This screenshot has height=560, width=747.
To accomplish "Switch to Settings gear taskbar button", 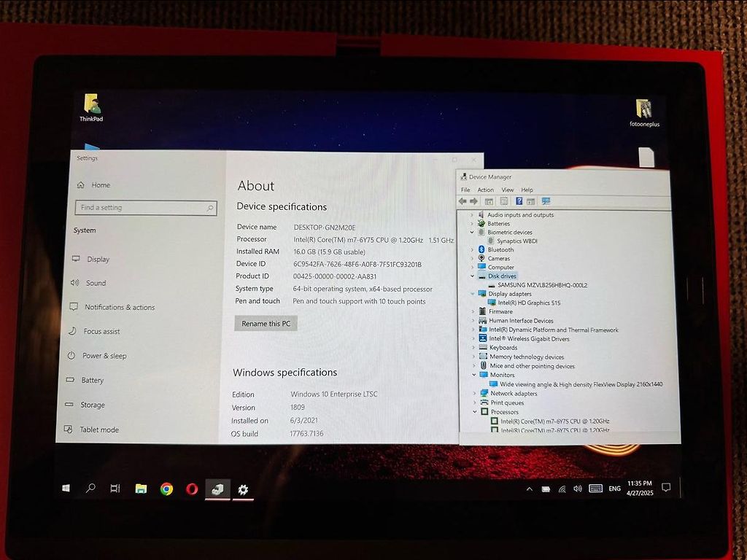I will pyautogui.click(x=243, y=489).
